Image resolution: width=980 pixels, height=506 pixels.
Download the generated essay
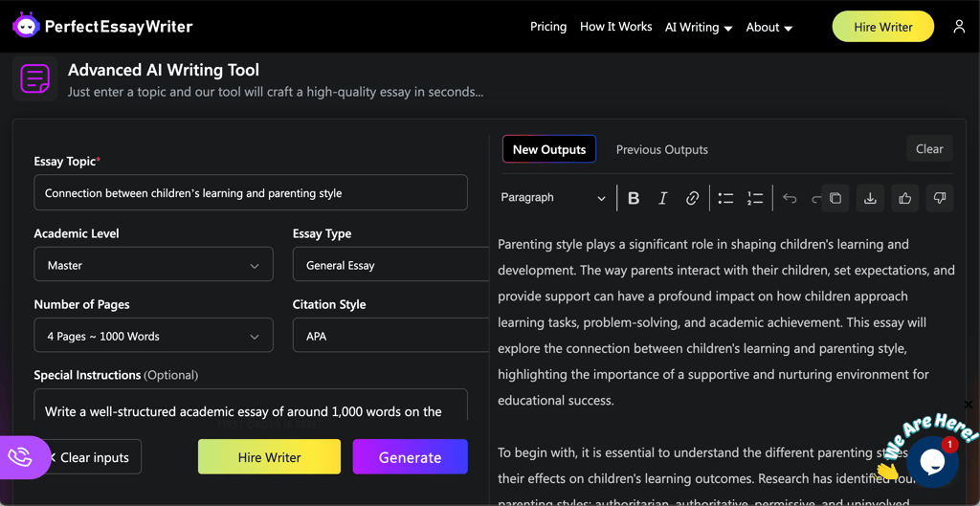[869, 198]
